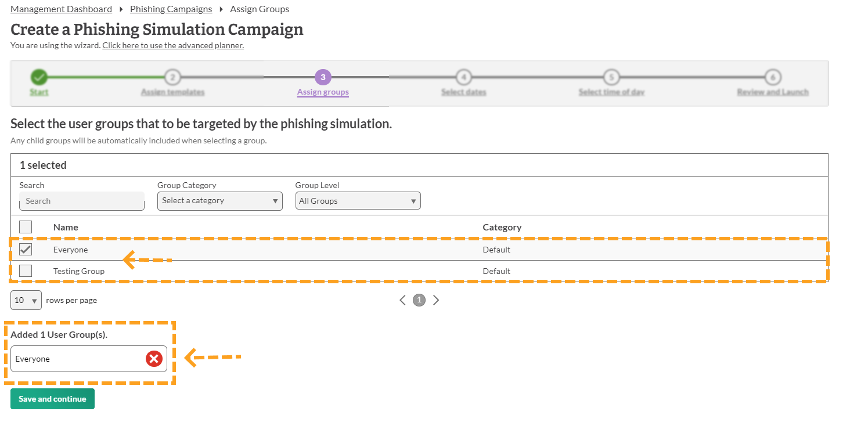Open the Group Category dropdown
Screen dimensions: 868x422
pyautogui.click(x=219, y=201)
